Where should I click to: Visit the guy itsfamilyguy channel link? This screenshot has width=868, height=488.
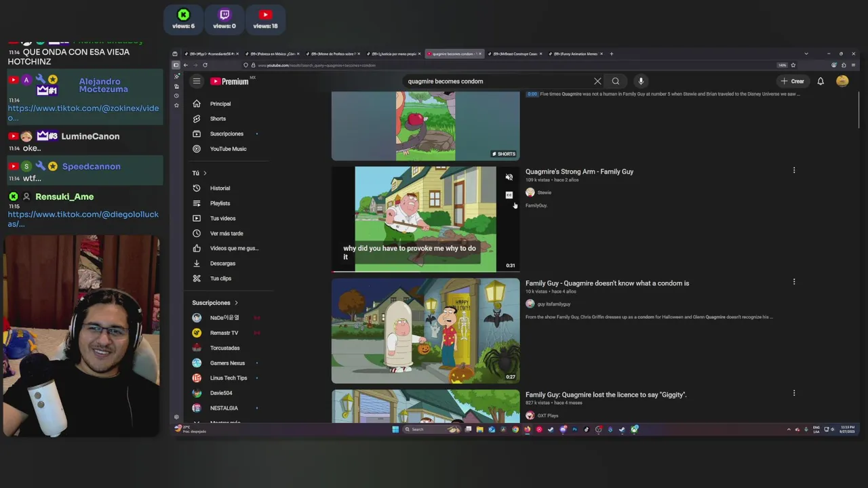pyautogui.click(x=553, y=304)
